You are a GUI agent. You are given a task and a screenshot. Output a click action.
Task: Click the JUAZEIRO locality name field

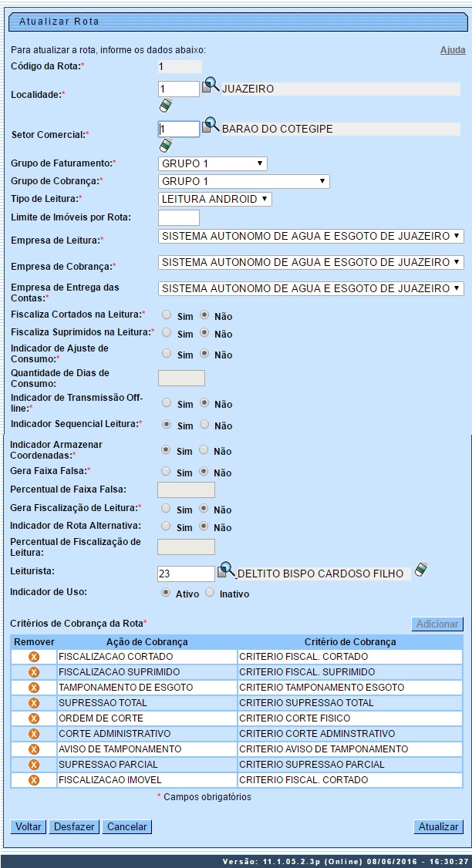341,89
